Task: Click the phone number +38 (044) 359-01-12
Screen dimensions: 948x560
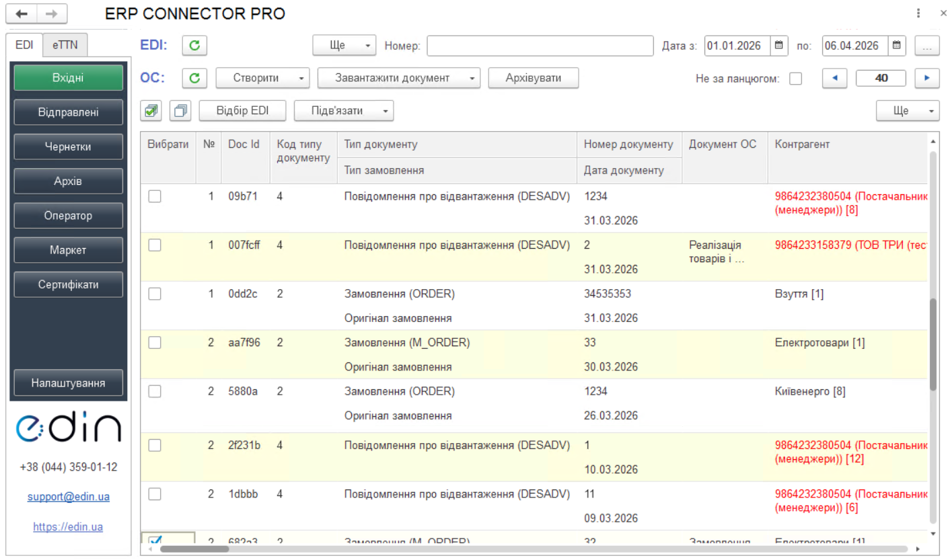Action: click(x=69, y=467)
